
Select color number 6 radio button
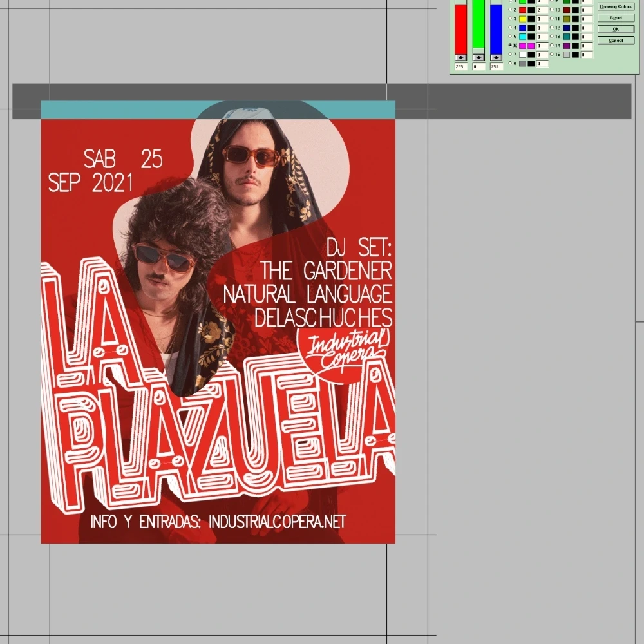click(511, 45)
